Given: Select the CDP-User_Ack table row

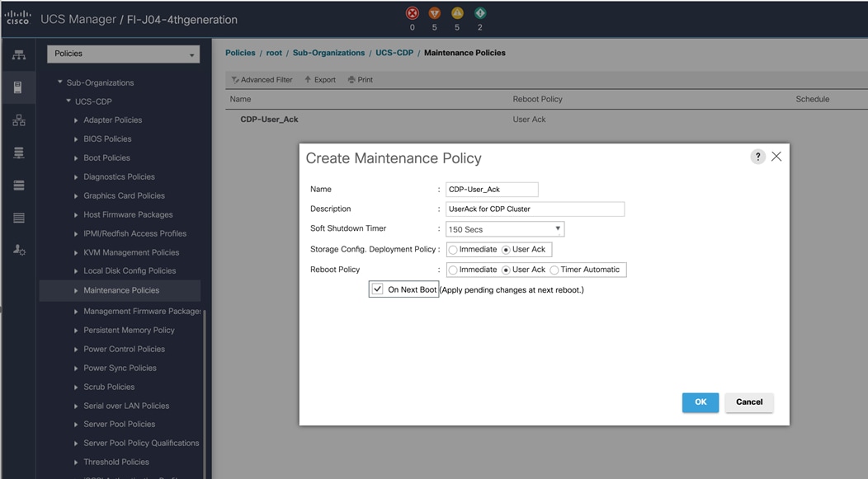Looking at the screenshot, I should pyautogui.click(x=546, y=120).
